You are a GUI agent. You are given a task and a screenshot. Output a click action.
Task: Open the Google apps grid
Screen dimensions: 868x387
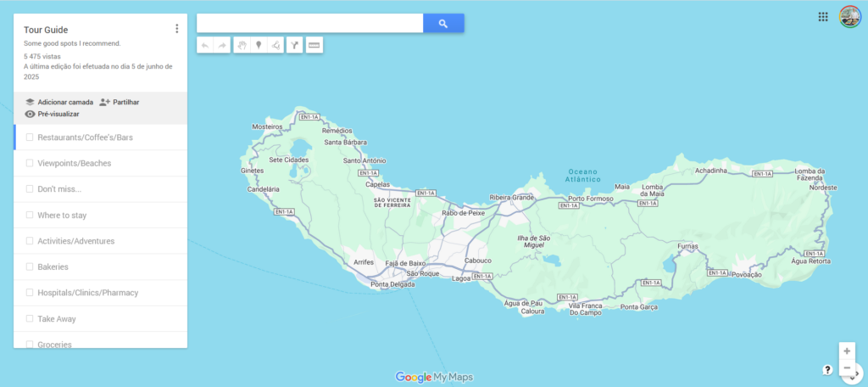pyautogui.click(x=823, y=17)
